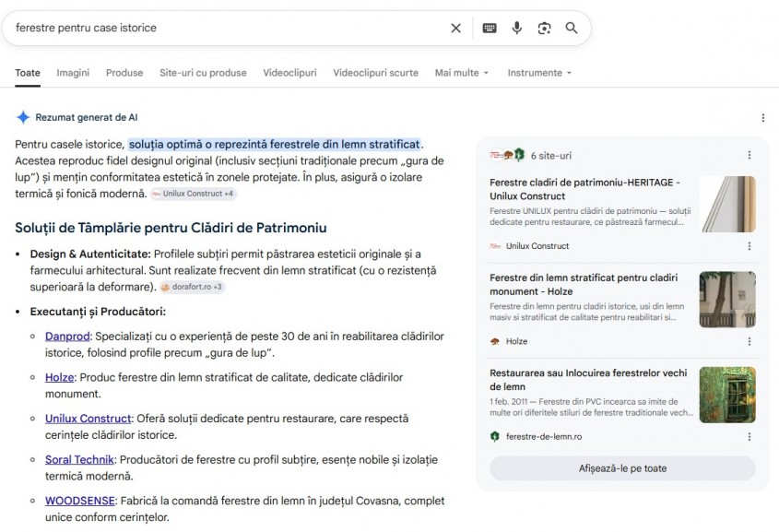Click the stacked site favicons beside 6 site-uri
The width and height of the screenshot is (779, 532).
click(x=507, y=155)
